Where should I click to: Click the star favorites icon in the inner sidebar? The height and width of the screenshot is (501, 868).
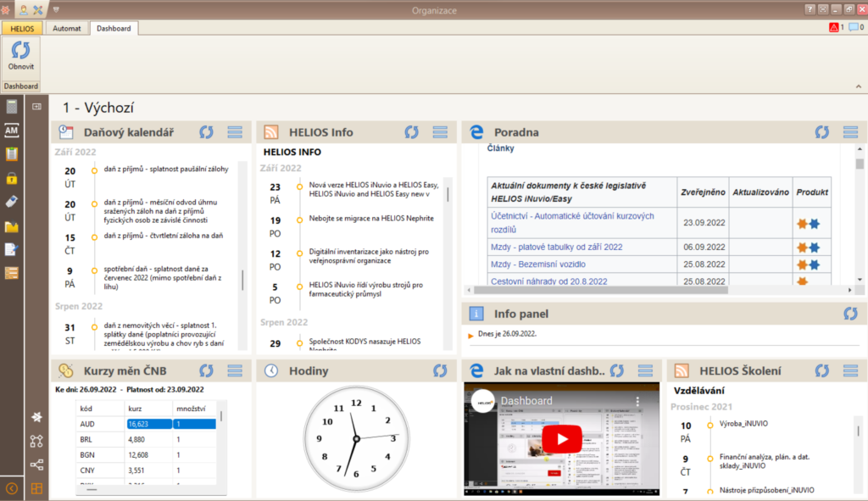pos(36,417)
